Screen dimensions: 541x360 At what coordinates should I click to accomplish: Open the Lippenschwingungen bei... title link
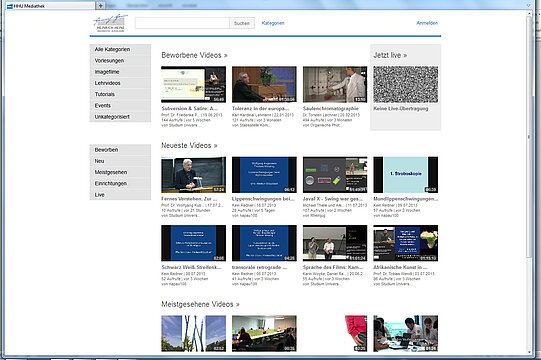263,199
